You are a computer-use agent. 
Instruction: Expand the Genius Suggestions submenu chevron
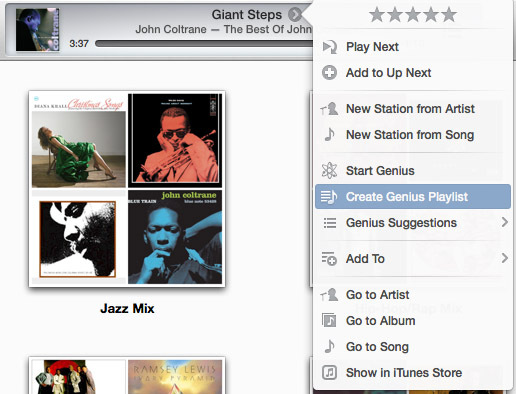[505, 222]
